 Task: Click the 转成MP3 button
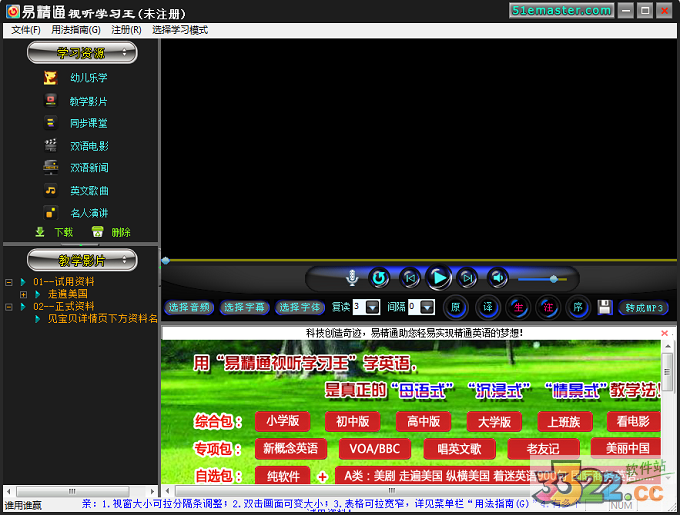point(644,308)
